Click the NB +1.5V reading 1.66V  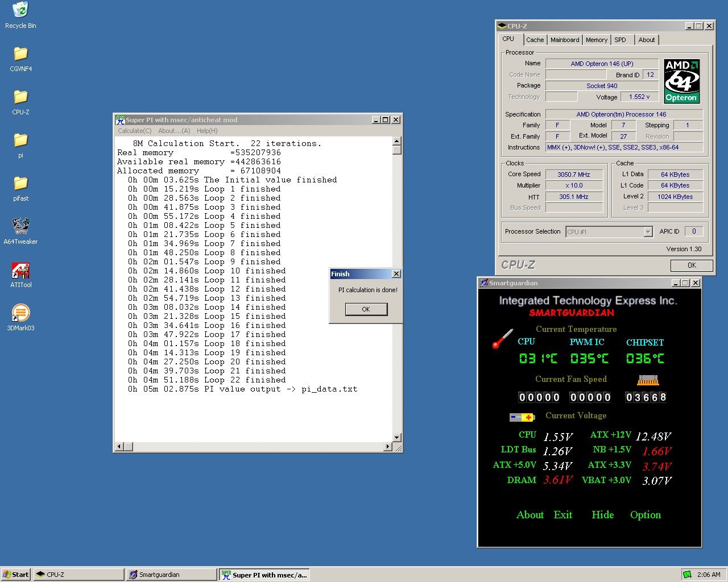point(657,451)
